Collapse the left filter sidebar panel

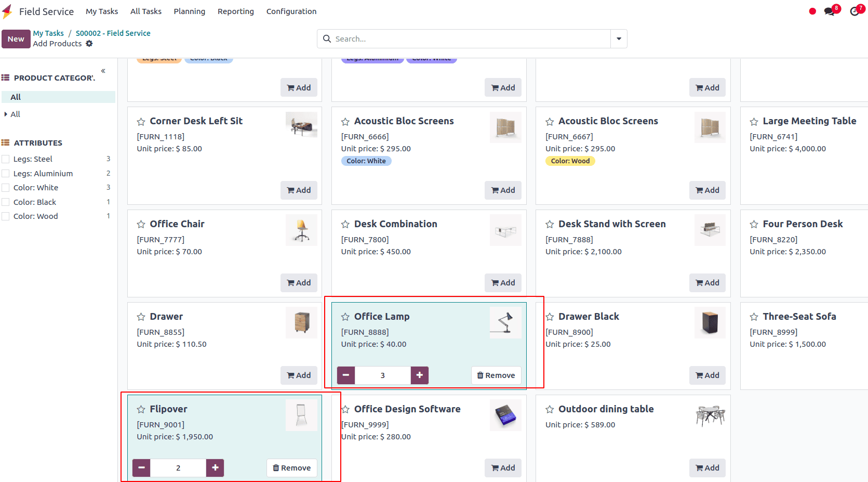[x=103, y=71]
